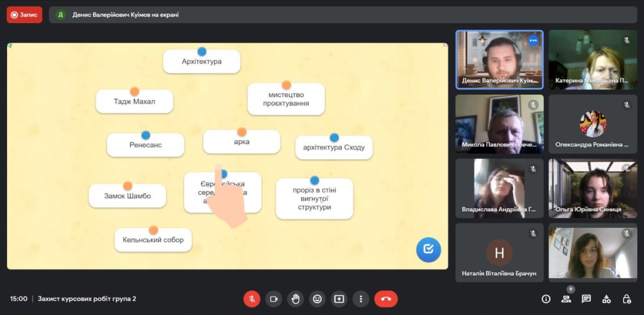Screen dimensions: 644x315
Task: Open options dots on Денис Валерійович video tile
Action: tap(533, 40)
